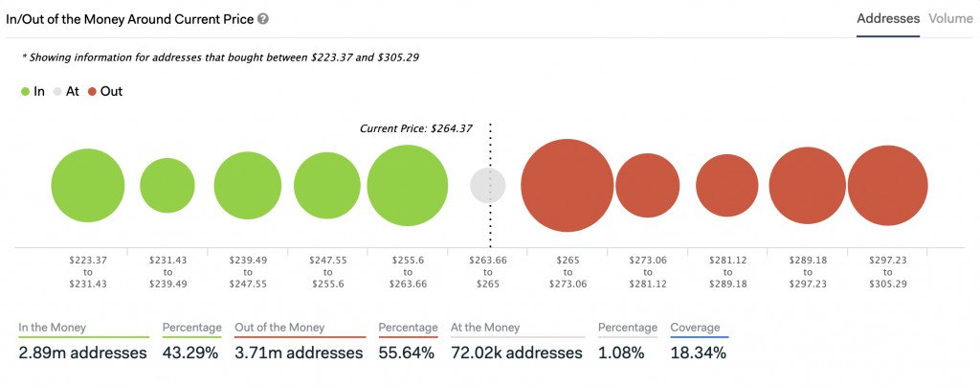980x388 pixels.
Task: Toggle the gray At legend item
Action: pyautogui.click(x=66, y=91)
